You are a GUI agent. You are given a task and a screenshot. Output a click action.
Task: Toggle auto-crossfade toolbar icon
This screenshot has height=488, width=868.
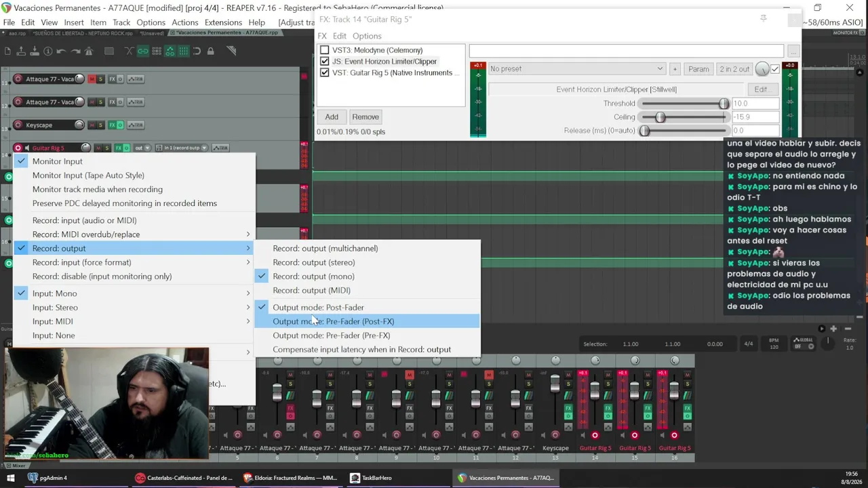130,51
